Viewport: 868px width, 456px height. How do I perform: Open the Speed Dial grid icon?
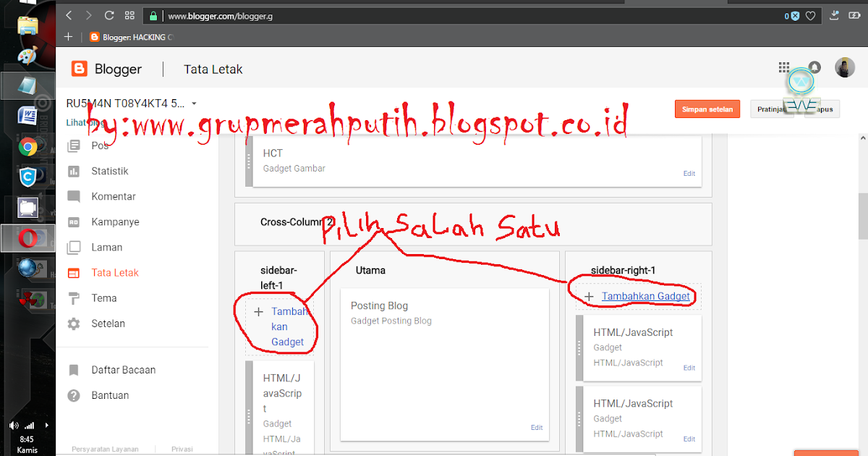tap(129, 15)
